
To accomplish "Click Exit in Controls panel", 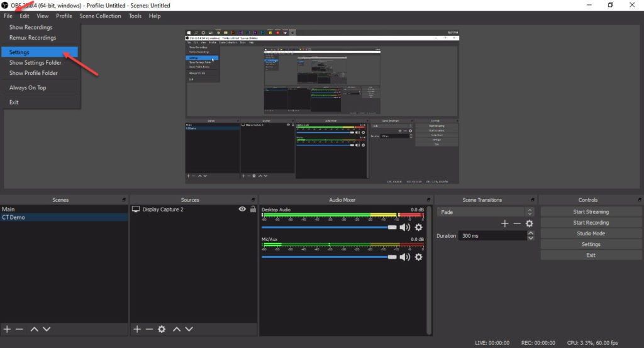I will point(591,255).
